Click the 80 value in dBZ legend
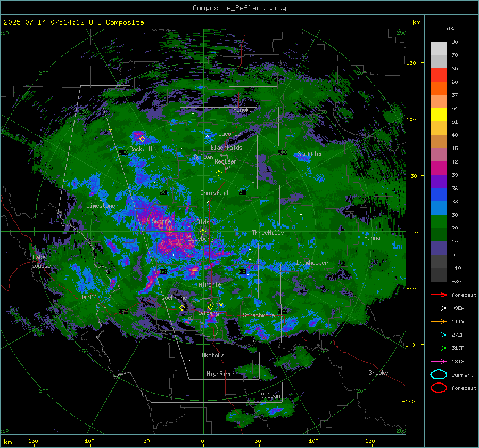The height and width of the screenshot is (448, 479). (455, 42)
